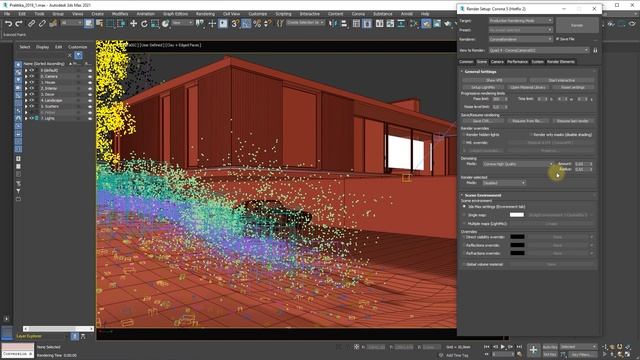Click the Start Interactive button

click(562, 80)
